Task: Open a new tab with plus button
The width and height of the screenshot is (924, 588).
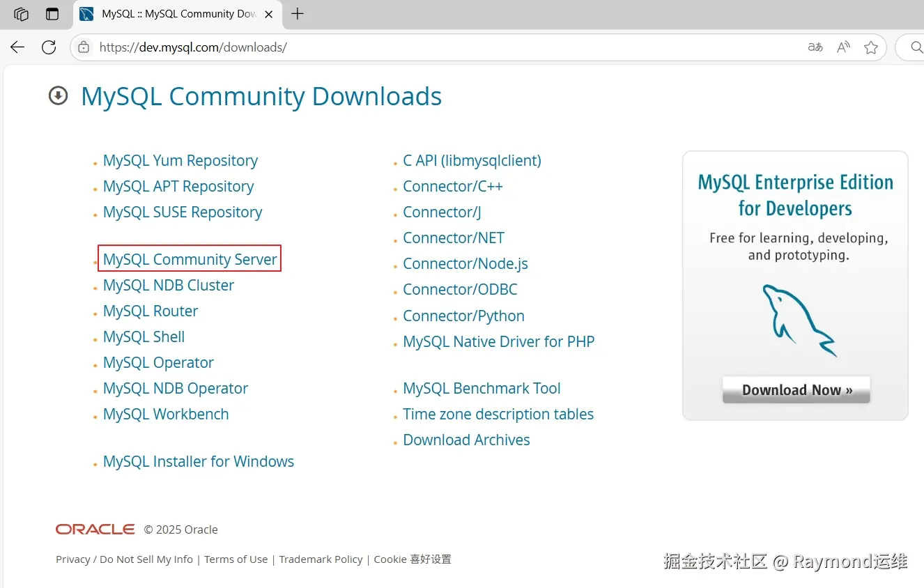Action: (x=298, y=14)
